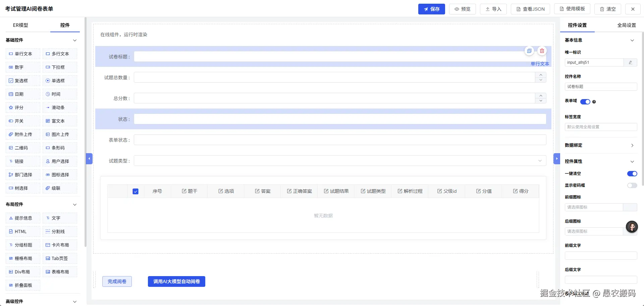
Task: Click the 标签宽度 input field
Action: [601, 127]
